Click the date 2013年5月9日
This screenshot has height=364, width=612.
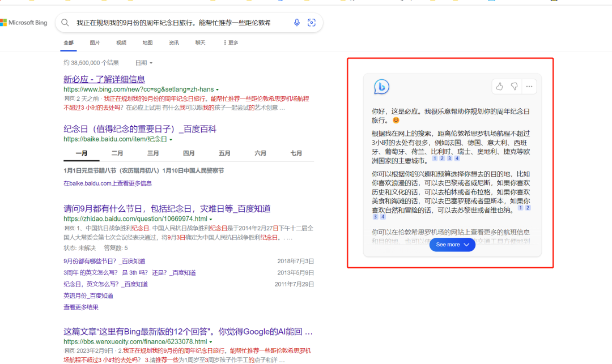coord(295,273)
